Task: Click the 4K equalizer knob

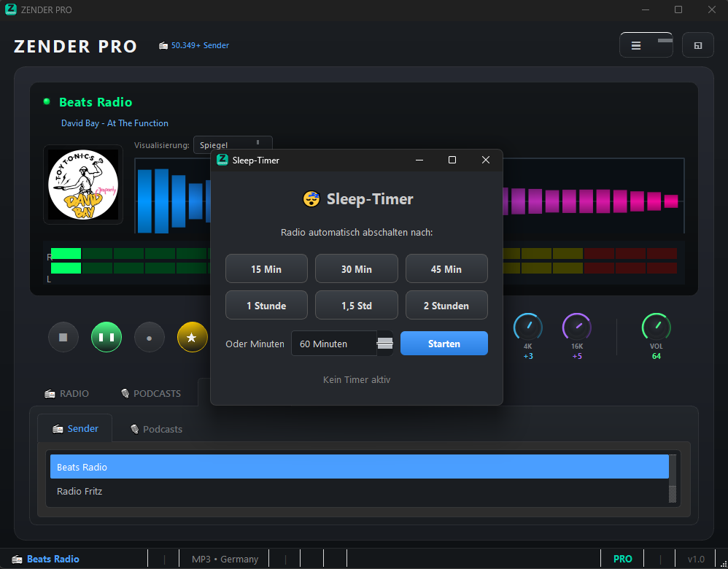Action: click(527, 326)
